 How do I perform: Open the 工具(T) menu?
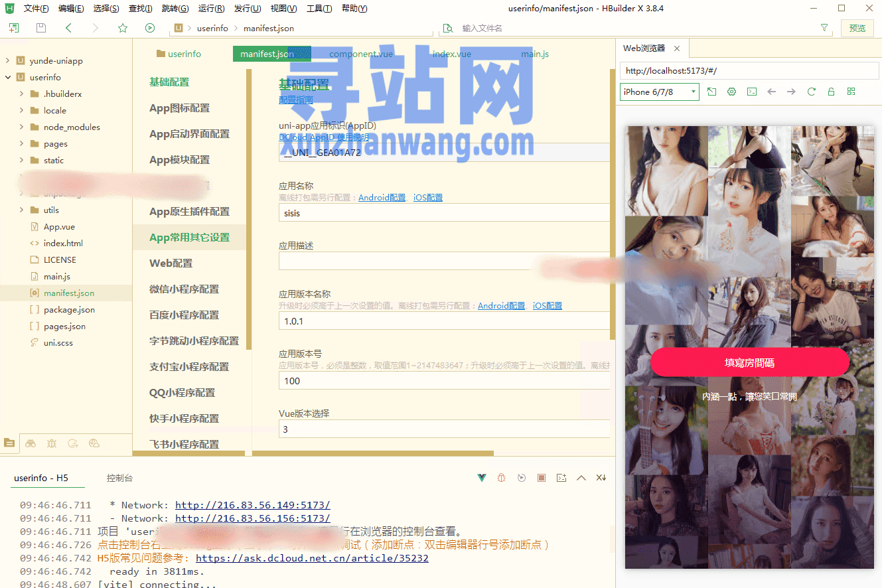tap(319, 9)
